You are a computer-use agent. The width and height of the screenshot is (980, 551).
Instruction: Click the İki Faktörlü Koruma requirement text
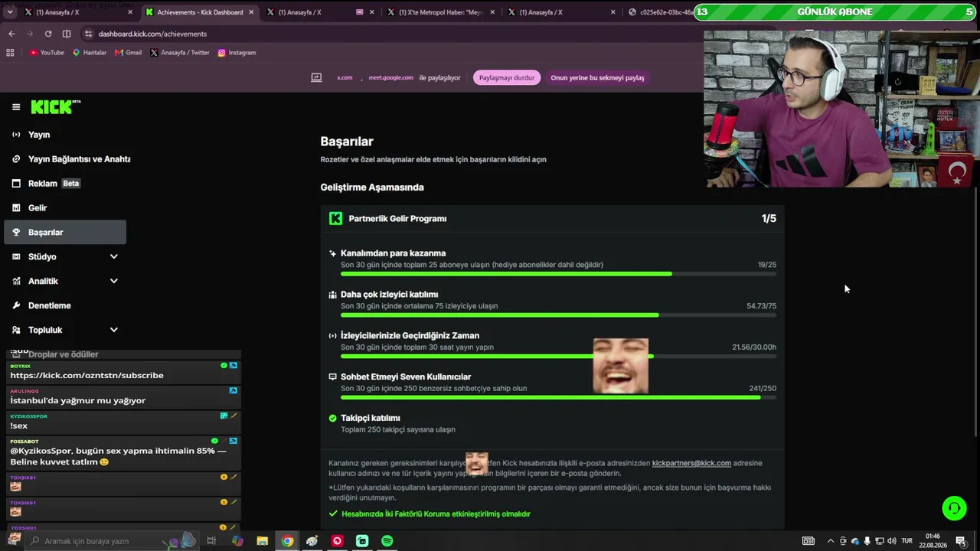pyautogui.click(x=436, y=514)
